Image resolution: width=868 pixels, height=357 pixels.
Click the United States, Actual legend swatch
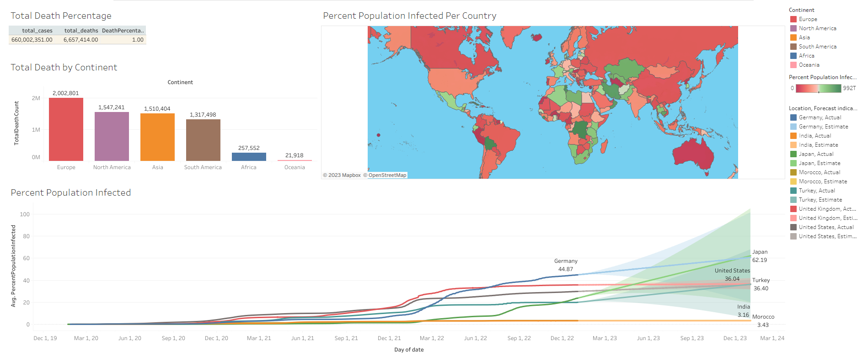point(793,227)
